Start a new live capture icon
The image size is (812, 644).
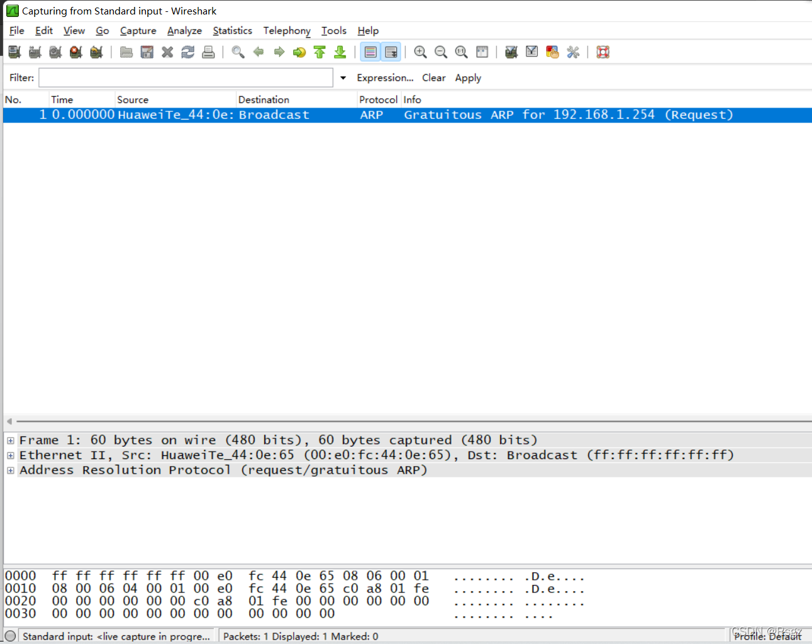click(x=55, y=52)
